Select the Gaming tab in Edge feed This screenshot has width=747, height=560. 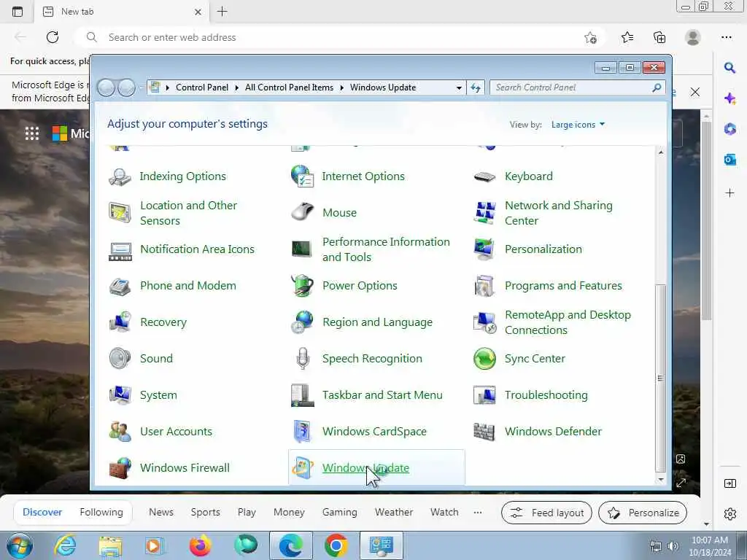pos(340,513)
